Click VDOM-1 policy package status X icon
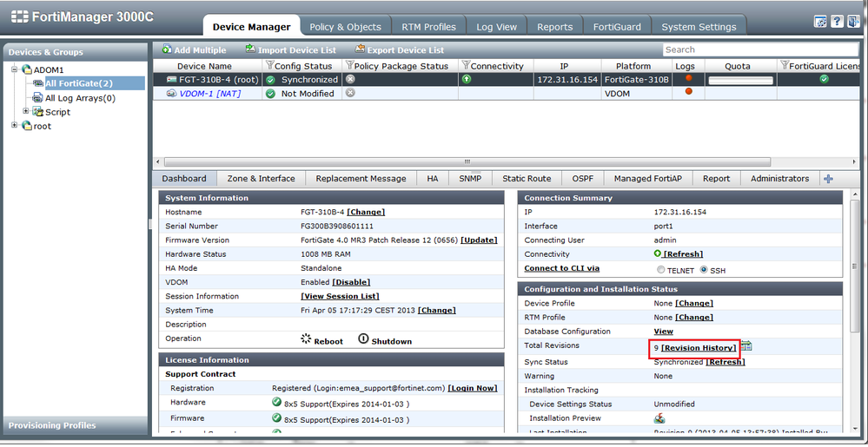Viewport: 868px width, 447px height. [x=350, y=93]
